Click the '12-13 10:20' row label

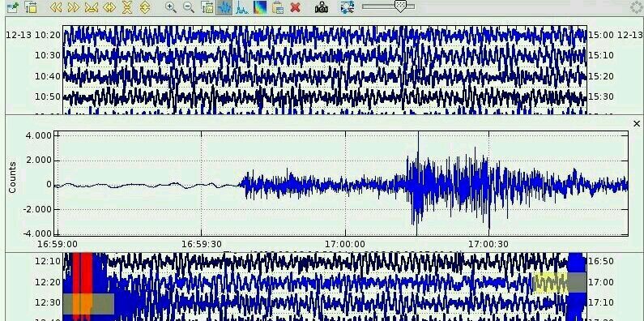point(33,35)
